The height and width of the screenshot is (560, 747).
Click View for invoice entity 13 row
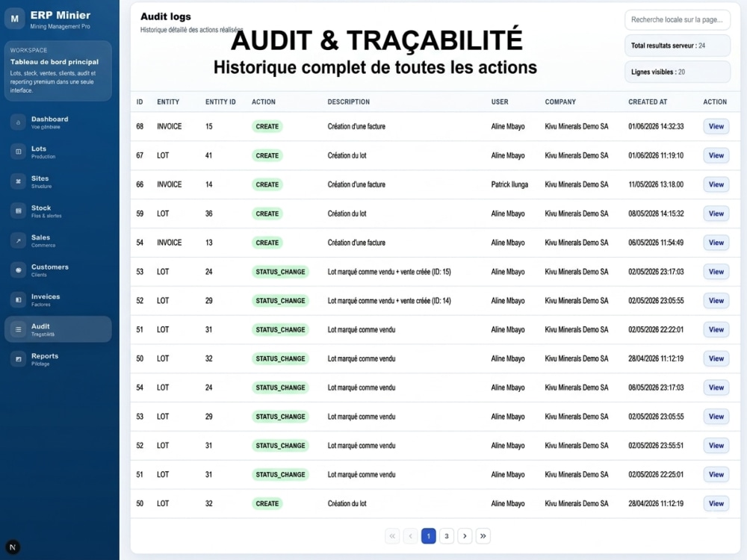(x=716, y=243)
